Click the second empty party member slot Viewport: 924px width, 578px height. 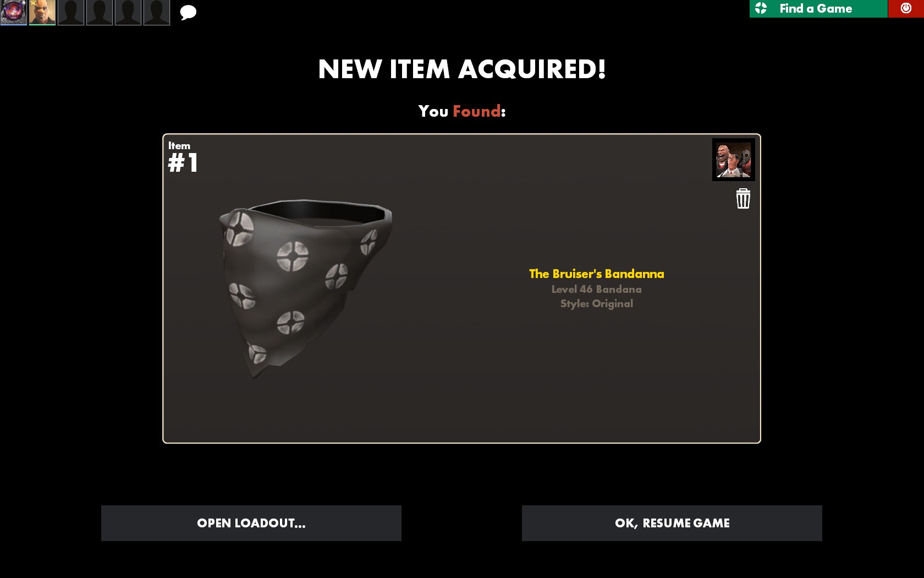tap(100, 13)
